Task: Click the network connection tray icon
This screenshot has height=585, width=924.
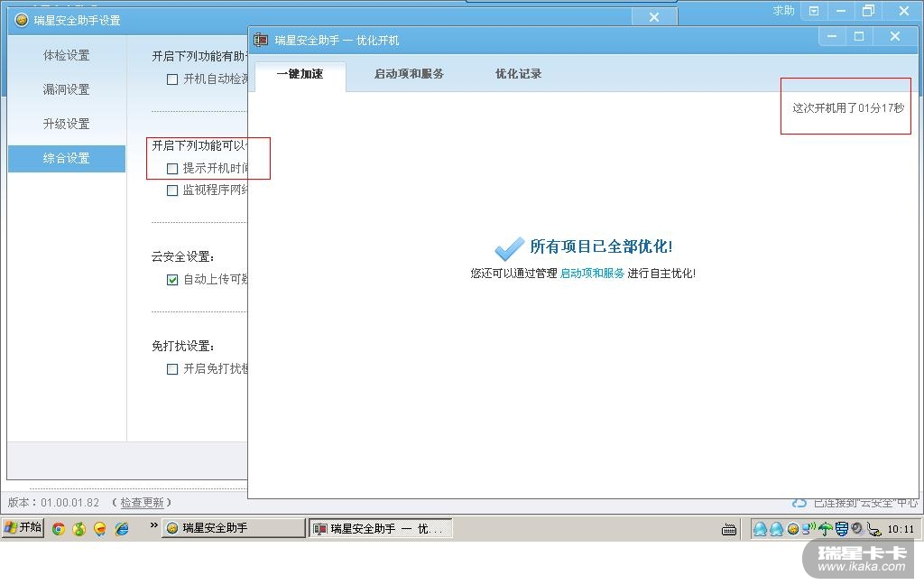Action: pos(808,528)
